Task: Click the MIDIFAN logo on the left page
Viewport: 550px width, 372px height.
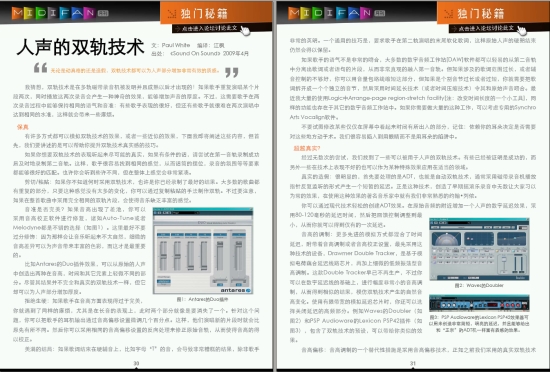Action: 60,13
